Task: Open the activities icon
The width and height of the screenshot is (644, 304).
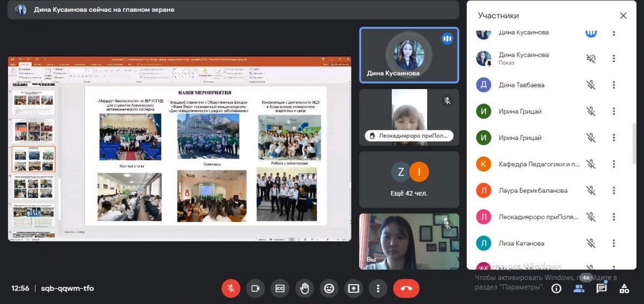Action: pos(624,288)
